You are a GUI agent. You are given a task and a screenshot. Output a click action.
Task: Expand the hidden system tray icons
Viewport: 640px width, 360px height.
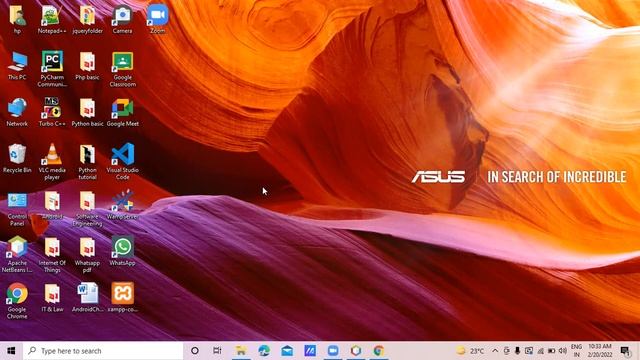pos(495,351)
